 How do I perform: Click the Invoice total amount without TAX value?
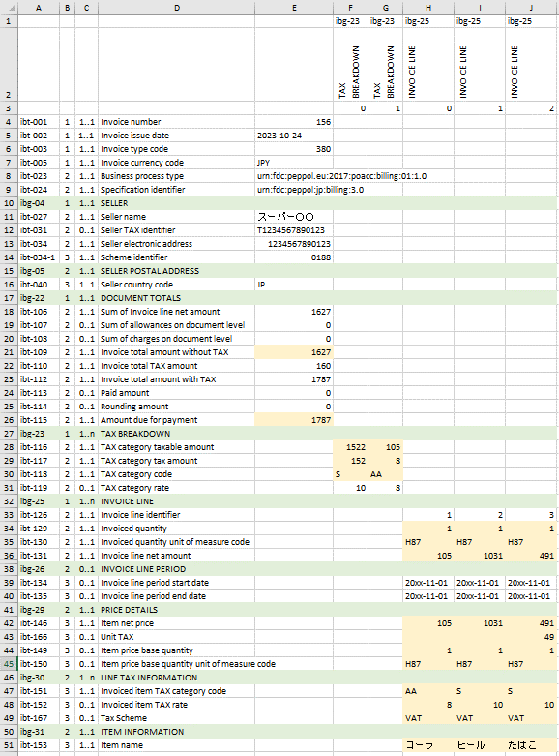click(294, 352)
